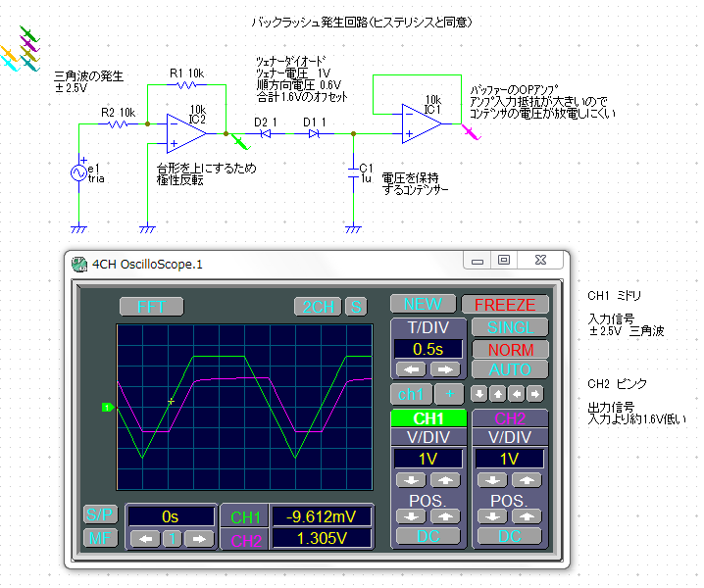The image size is (704, 588).
Task: Move trigger up with the up arrow
Action: point(498,394)
